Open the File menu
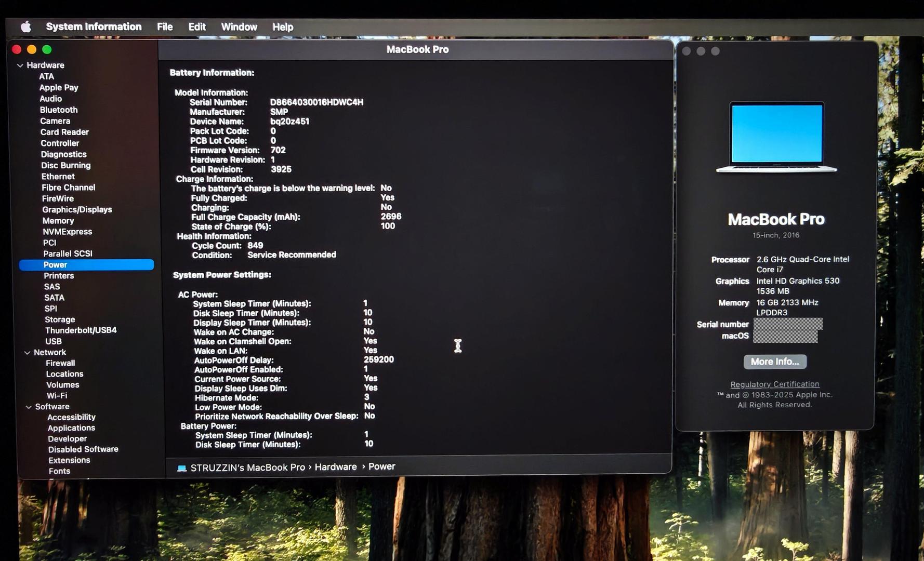Screen dimensions: 924x561 tap(165, 27)
